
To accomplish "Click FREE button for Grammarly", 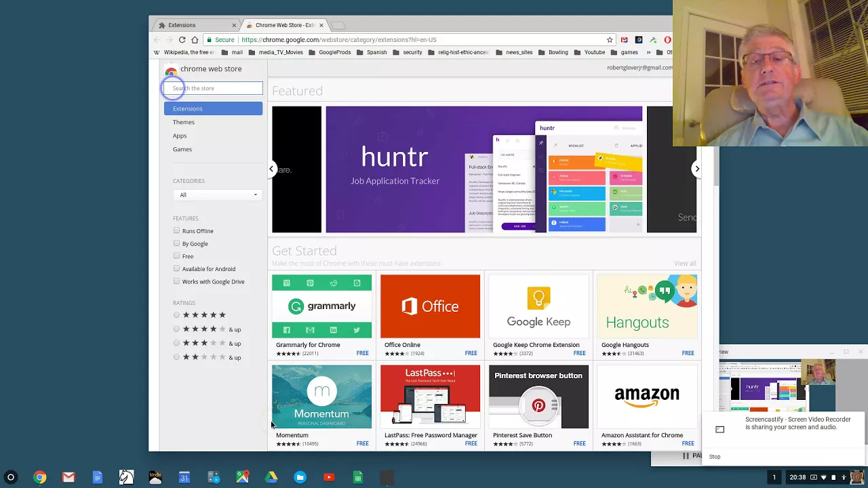I will (x=363, y=353).
